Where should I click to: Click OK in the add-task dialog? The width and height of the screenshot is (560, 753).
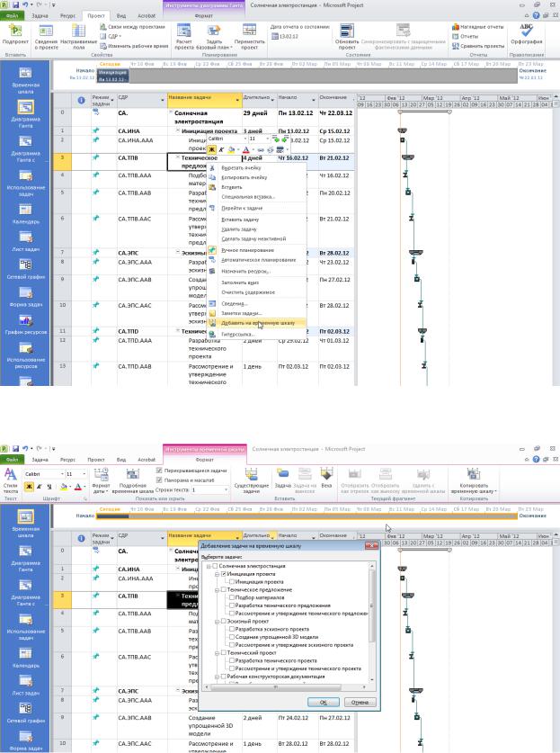tap(323, 702)
